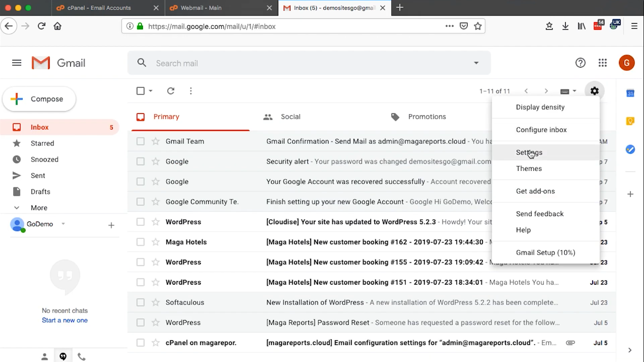Switch to the Promotions tab
This screenshot has width=644, height=362.
click(x=418, y=116)
